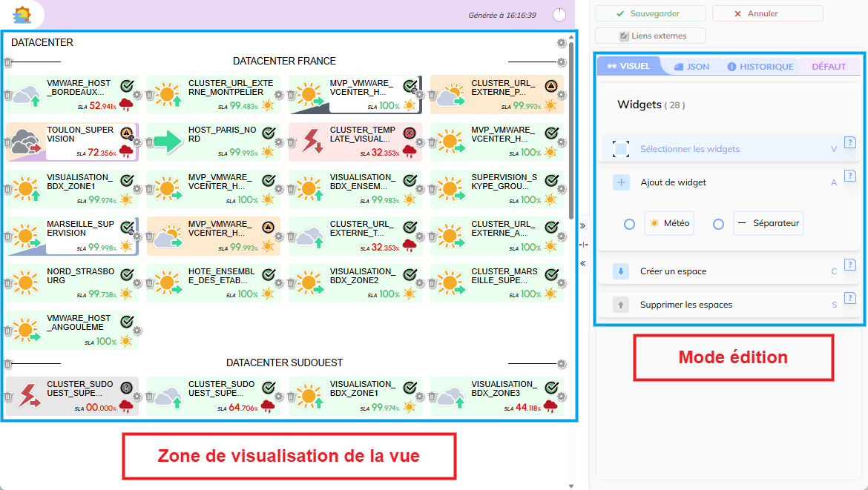Screen dimensions: 868x490
Task: Collapse the panel using the double left chevron
Action: [583, 263]
